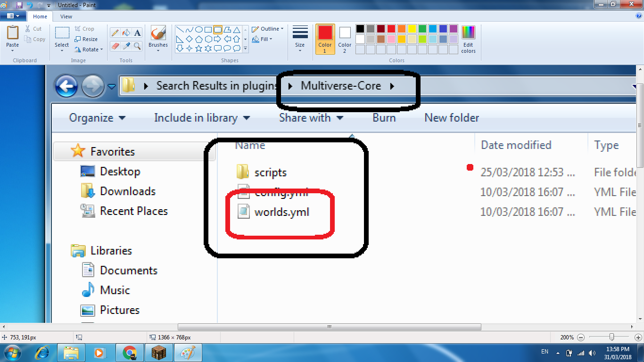Open the Rotate dropdown

tap(89, 49)
